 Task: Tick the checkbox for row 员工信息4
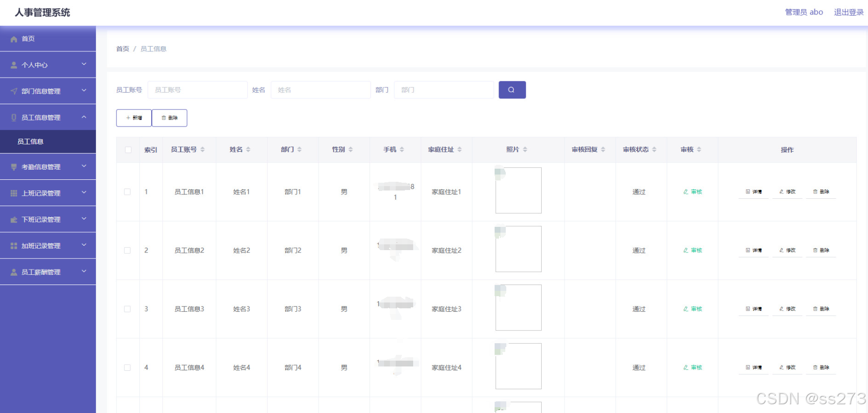pos(127,367)
